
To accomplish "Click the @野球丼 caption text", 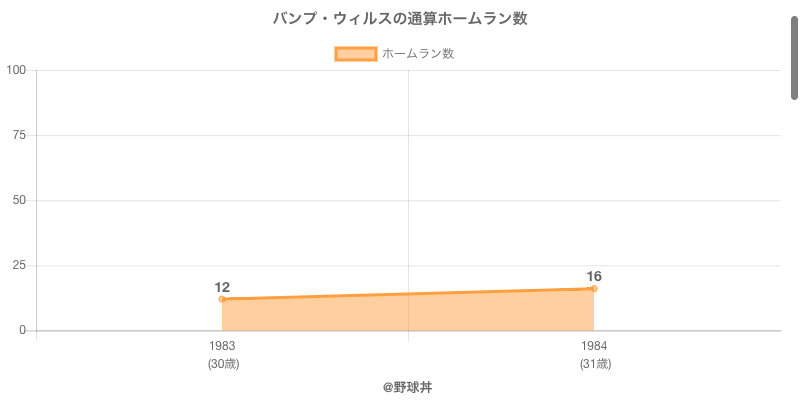I will click(407, 386).
